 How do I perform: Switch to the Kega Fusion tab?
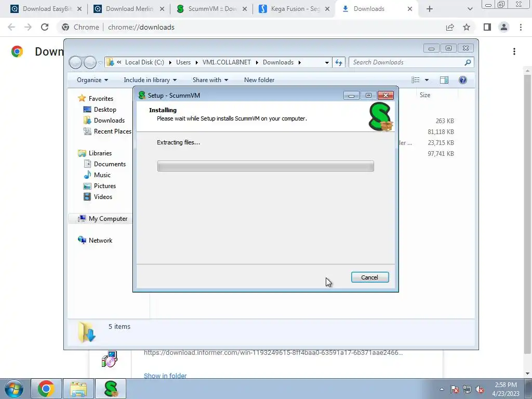point(294,9)
